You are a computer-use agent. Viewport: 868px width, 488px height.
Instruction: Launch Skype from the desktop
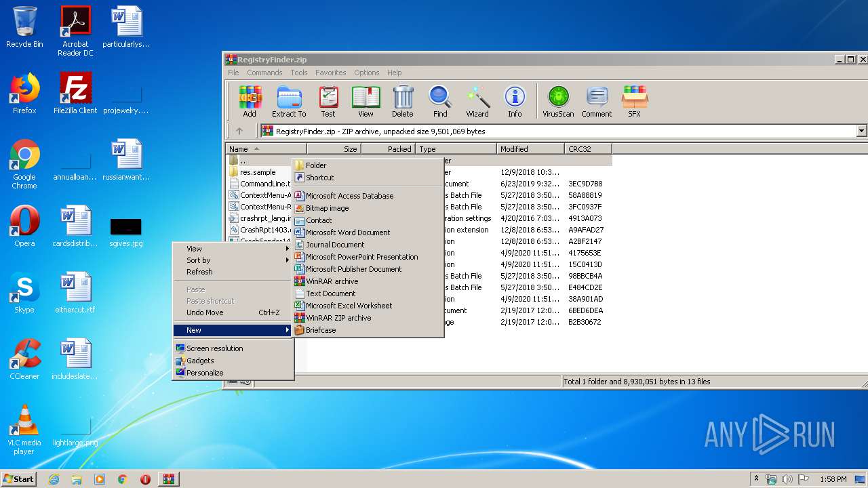pos(24,293)
